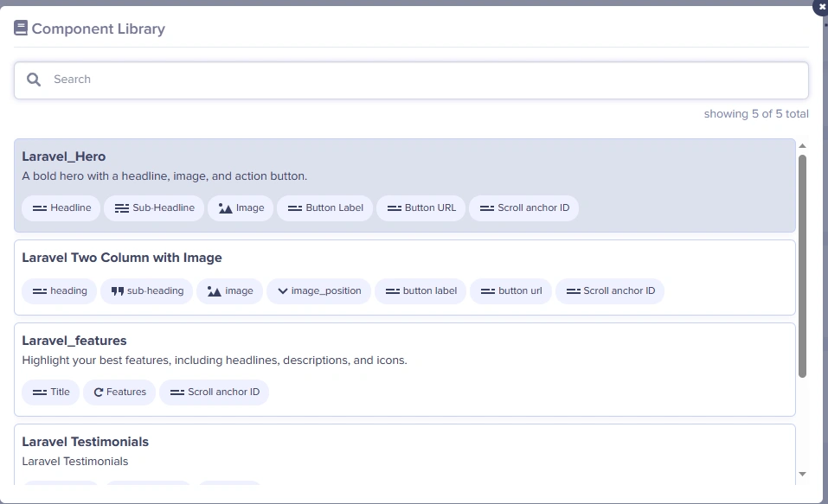Click the Component Library title text
This screenshot has height=504, width=828.
tap(99, 29)
